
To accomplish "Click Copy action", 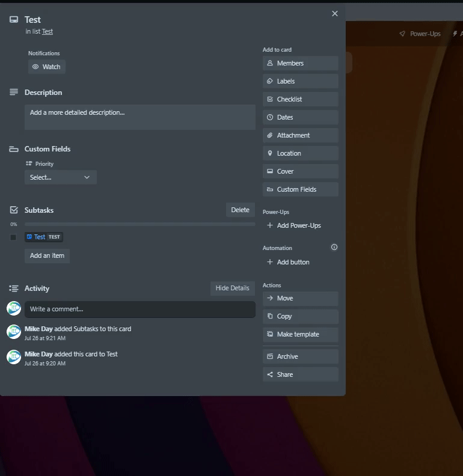I will pos(300,316).
